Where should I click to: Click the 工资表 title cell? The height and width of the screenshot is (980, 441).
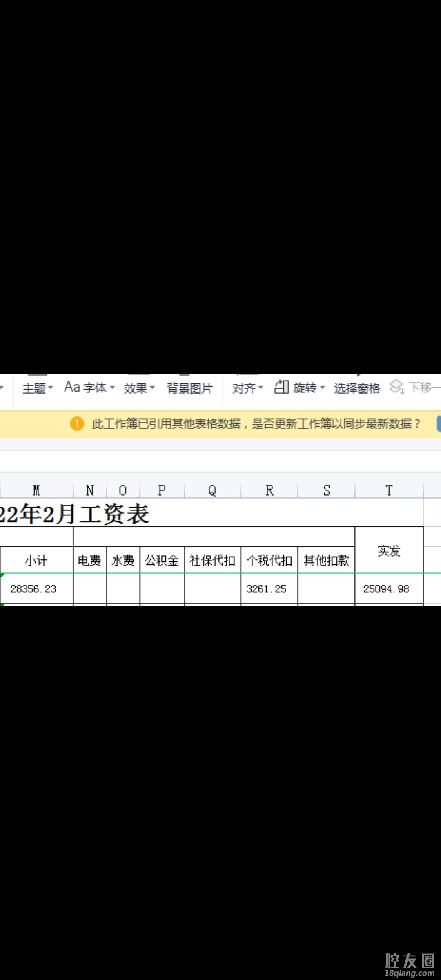[x=82, y=514]
